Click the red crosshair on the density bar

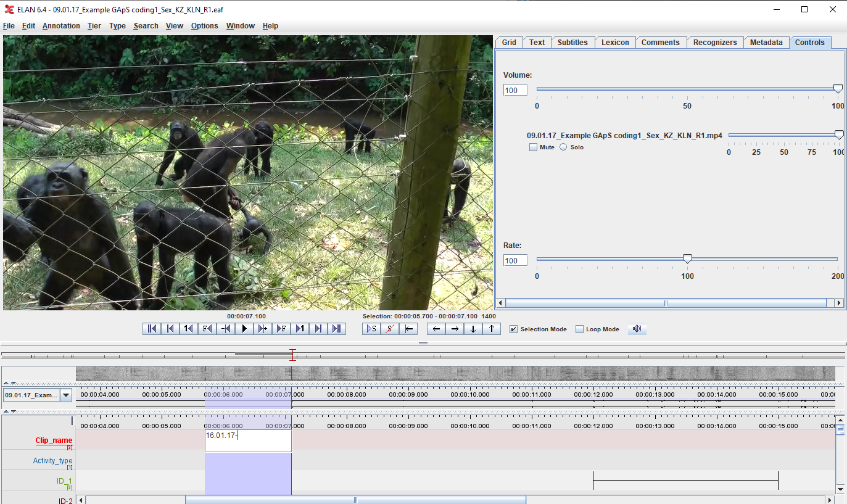tap(292, 355)
